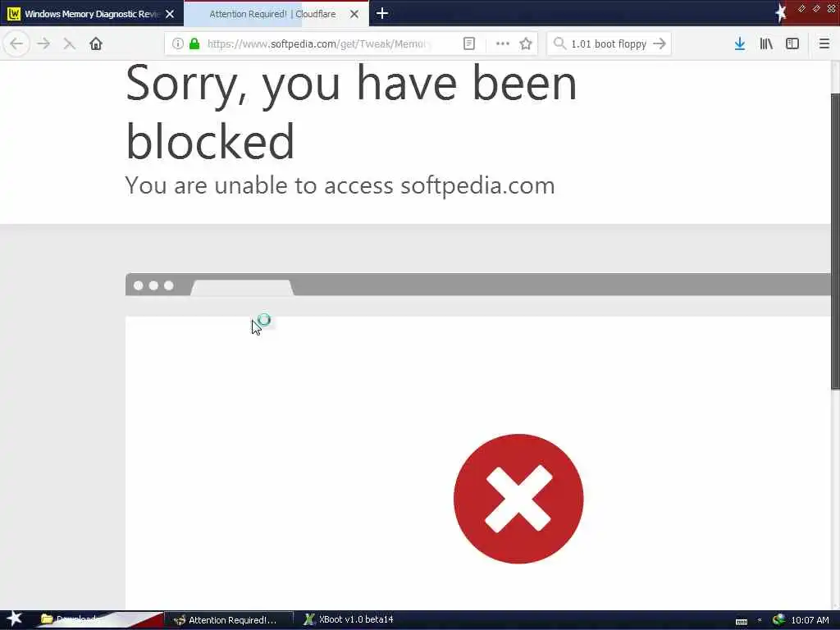Open the Firefox hamburger menu

tap(824, 44)
